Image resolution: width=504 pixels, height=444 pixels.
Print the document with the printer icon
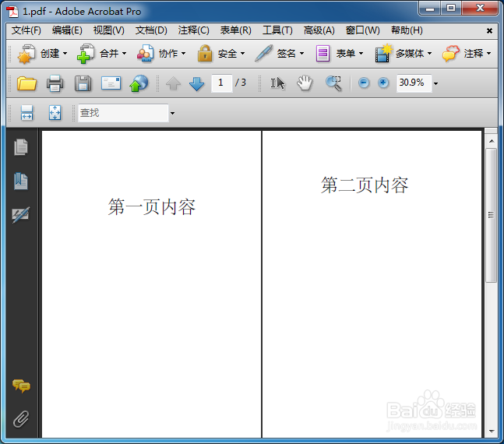(x=55, y=83)
